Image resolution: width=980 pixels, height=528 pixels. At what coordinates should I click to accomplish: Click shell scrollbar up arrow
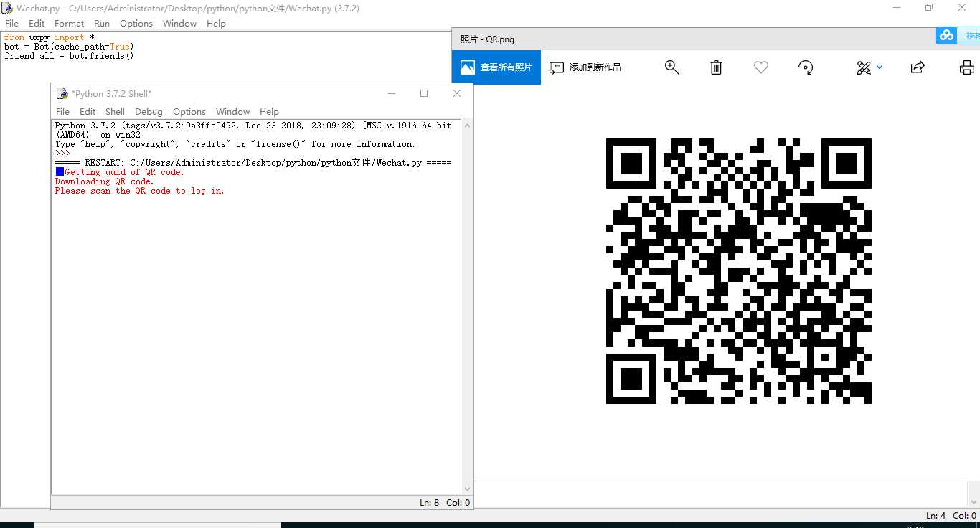[x=467, y=125]
